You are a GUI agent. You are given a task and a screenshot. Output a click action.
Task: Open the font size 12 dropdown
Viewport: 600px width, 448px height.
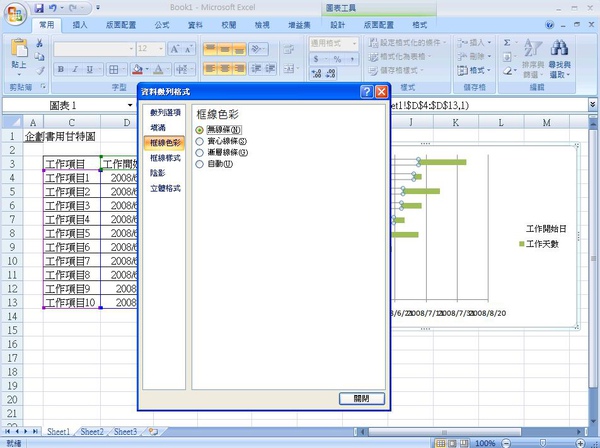tap(161, 49)
